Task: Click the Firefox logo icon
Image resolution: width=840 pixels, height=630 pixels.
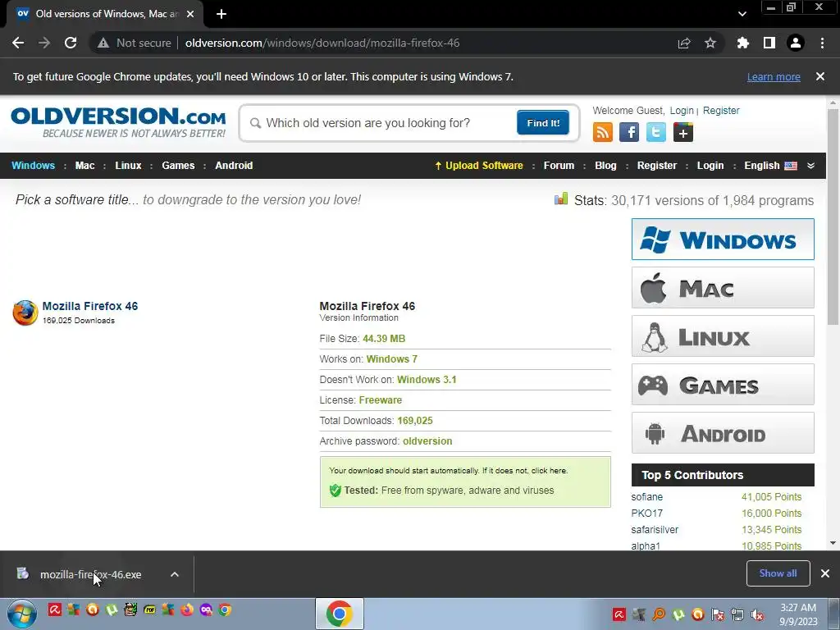Action: pyautogui.click(x=25, y=313)
